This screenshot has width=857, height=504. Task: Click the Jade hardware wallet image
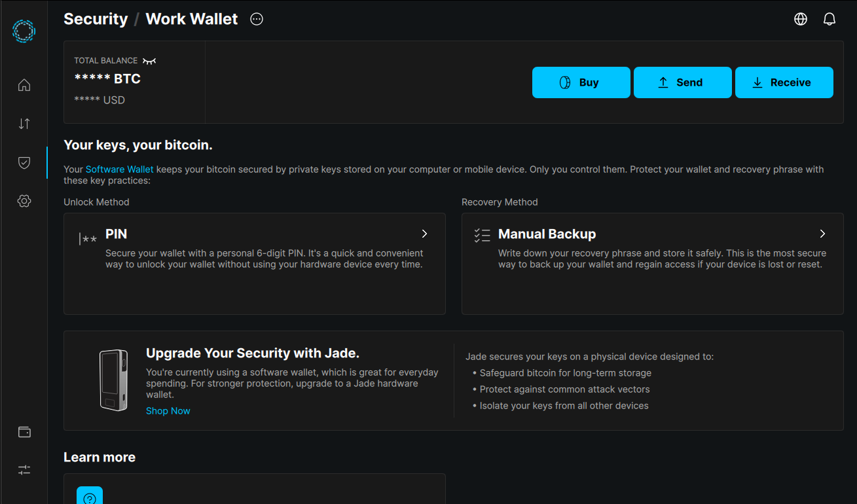(113, 380)
